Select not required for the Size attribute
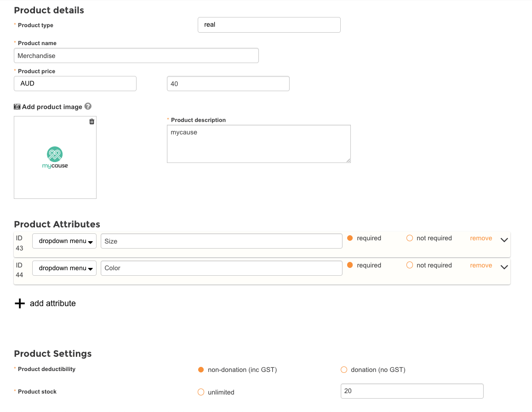Screen dimensions: 532x412 click(410, 238)
